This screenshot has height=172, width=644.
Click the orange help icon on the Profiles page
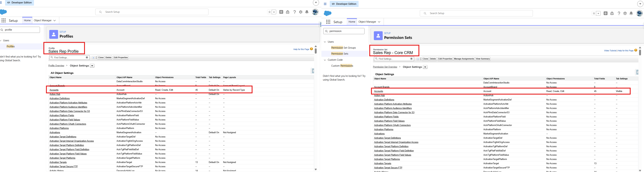pos(312,49)
